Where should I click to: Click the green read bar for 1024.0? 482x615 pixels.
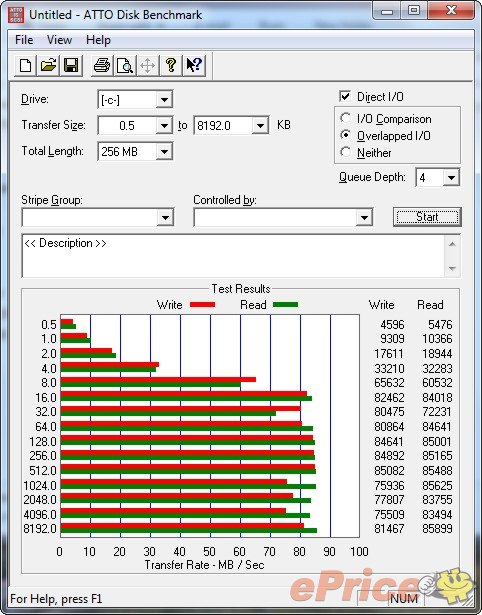[188, 486]
